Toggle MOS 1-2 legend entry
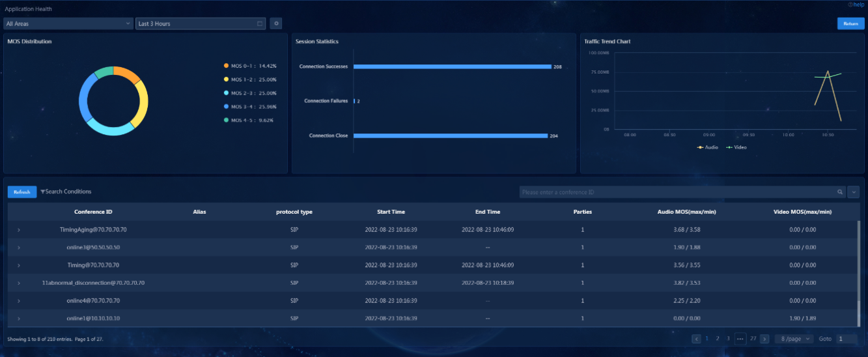This screenshot has width=868, height=357. pos(250,79)
